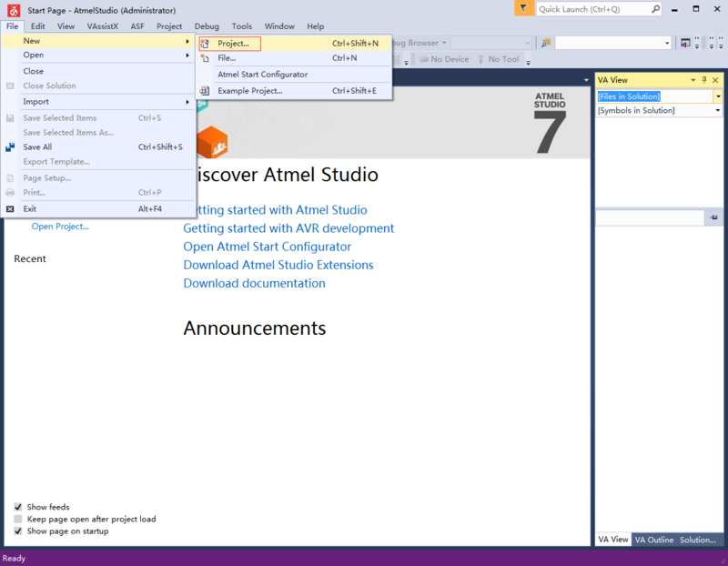
Task: Open the Debug Browser dropdown arrow
Action: point(444,43)
